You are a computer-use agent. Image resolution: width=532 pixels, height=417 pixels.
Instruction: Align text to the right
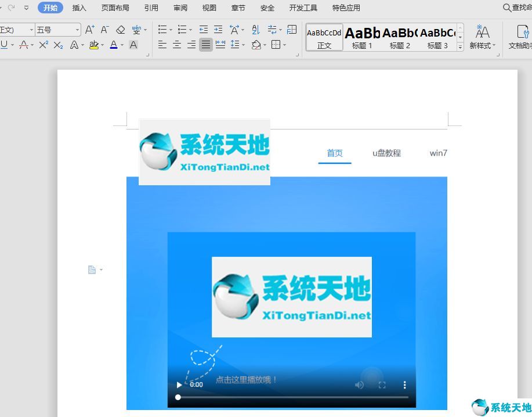[191, 45]
